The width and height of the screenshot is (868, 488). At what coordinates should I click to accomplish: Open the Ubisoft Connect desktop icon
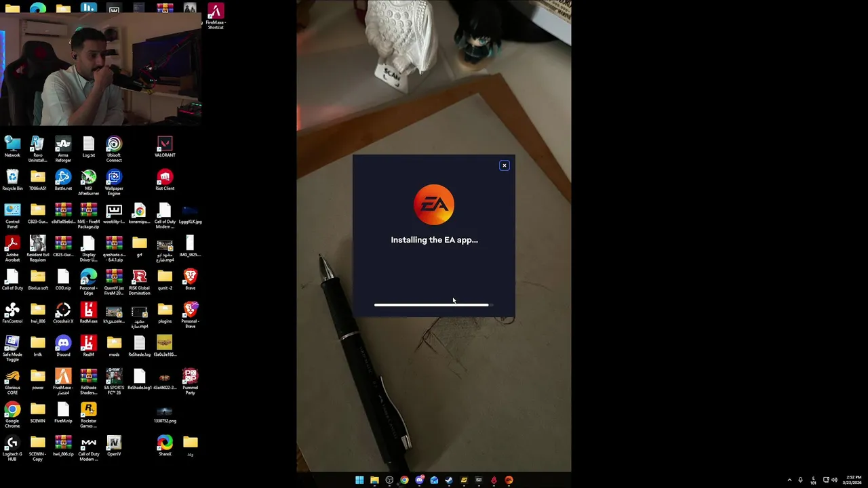click(x=114, y=149)
